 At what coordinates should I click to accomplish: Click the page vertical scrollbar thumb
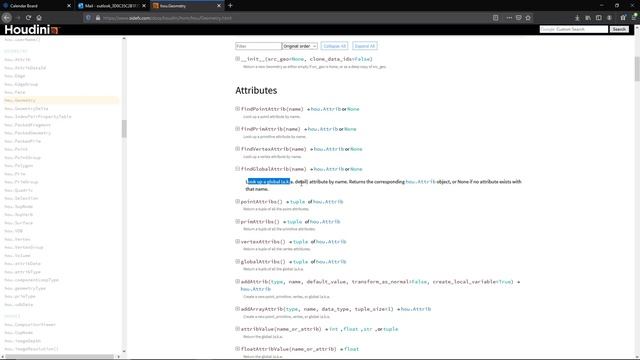[637, 69]
